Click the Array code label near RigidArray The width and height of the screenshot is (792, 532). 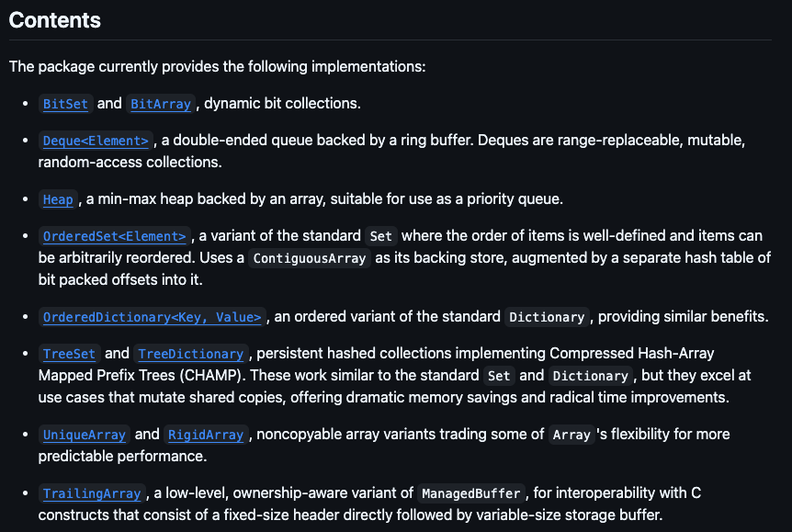(x=571, y=435)
